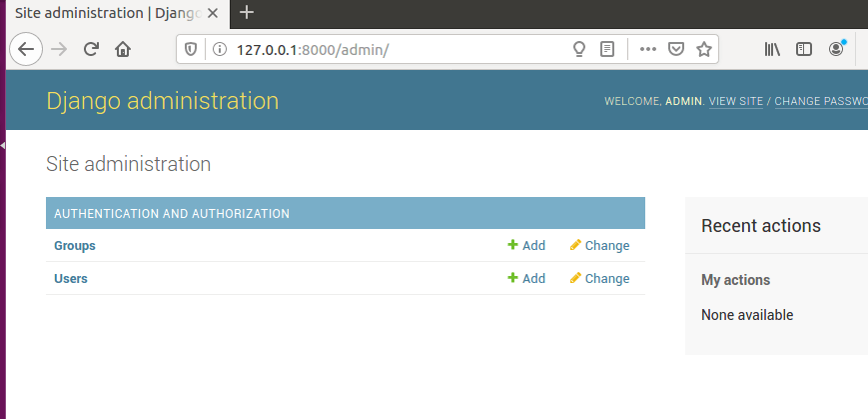Show sidebars icon in toolbar
The width and height of the screenshot is (868, 419).
804,49
